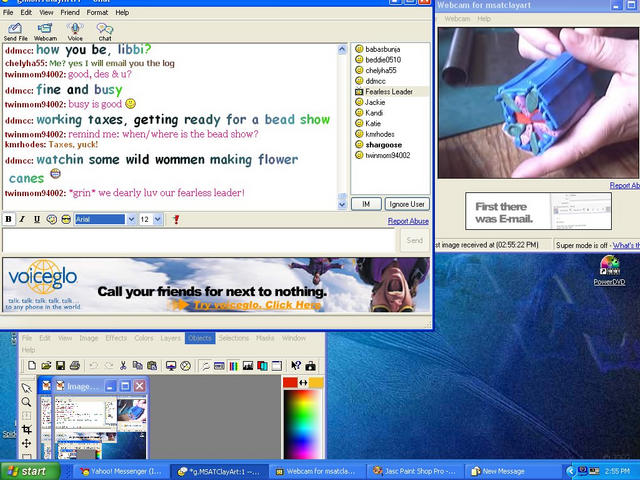Open the File menu in chat window
Image resolution: width=640 pixels, height=480 pixels.
point(8,13)
